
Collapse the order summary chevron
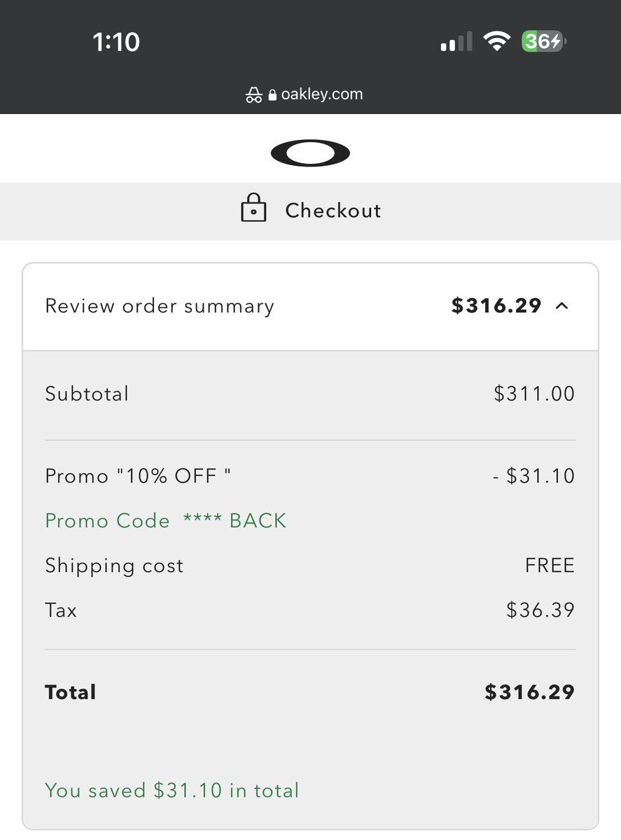click(x=561, y=306)
